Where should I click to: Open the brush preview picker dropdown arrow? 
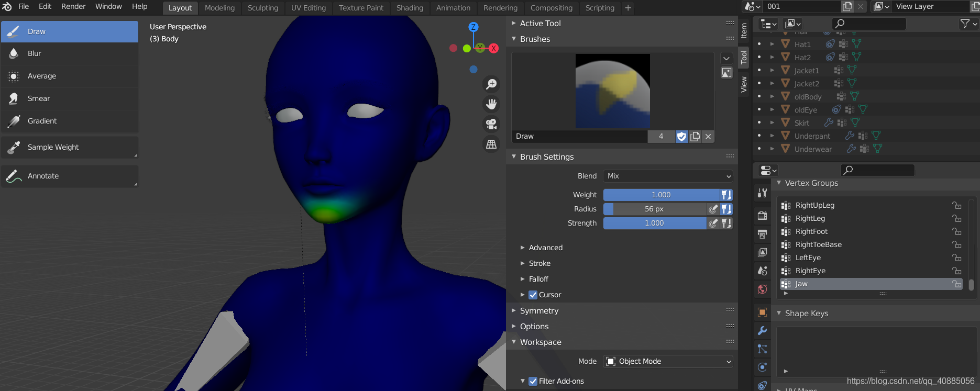pos(726,58)
